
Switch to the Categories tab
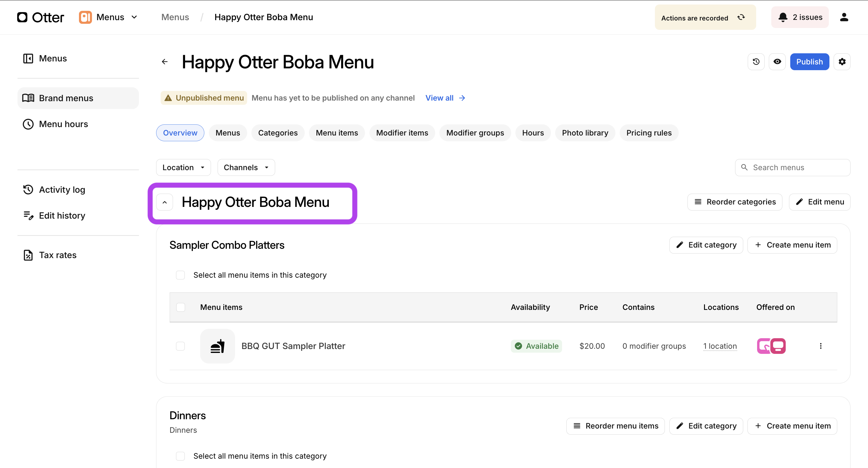tap(278, 133)
